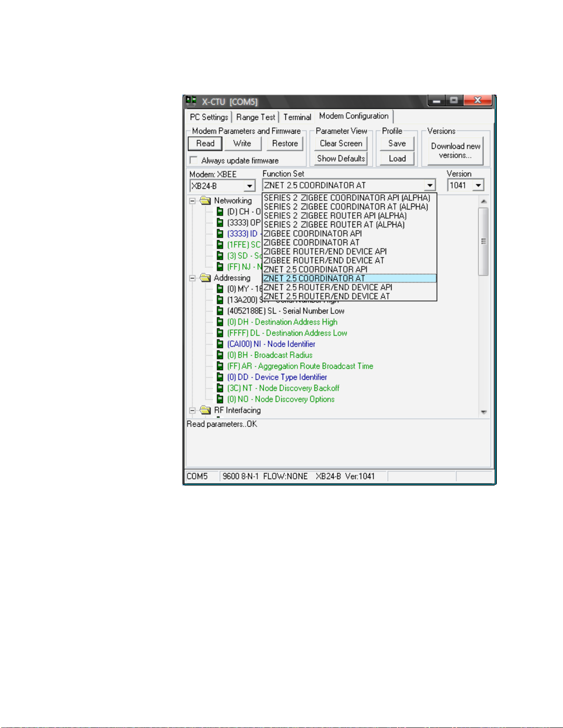
Task: Click the icon beside NI Node Identifier
Action: point(220,344)
